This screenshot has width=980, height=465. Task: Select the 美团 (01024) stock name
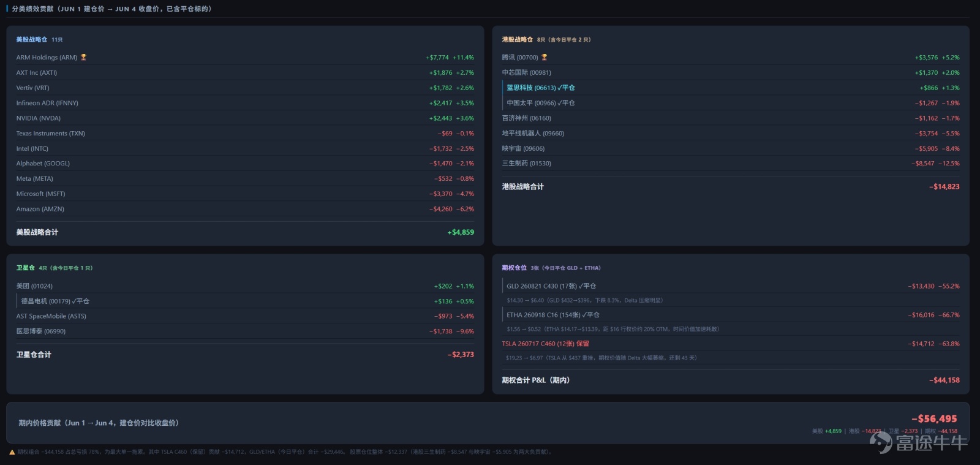(35, 286)
